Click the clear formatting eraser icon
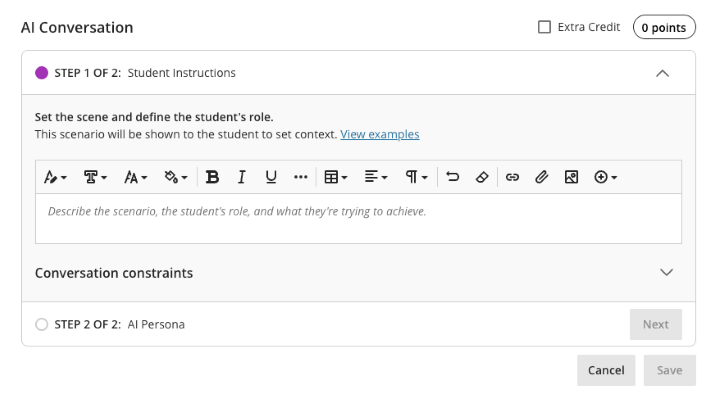Image resolution: width=716 pixels, height=404 pixels. (x=482, y=177)
